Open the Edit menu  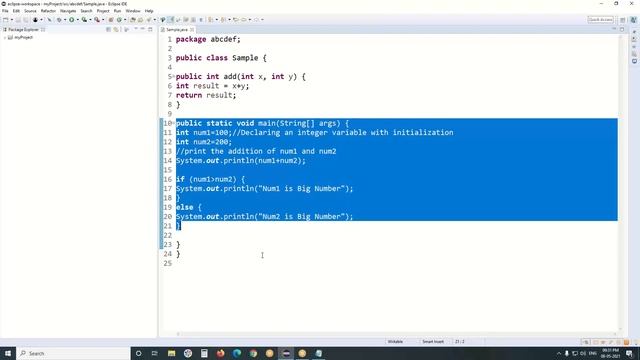pos(16,11)
